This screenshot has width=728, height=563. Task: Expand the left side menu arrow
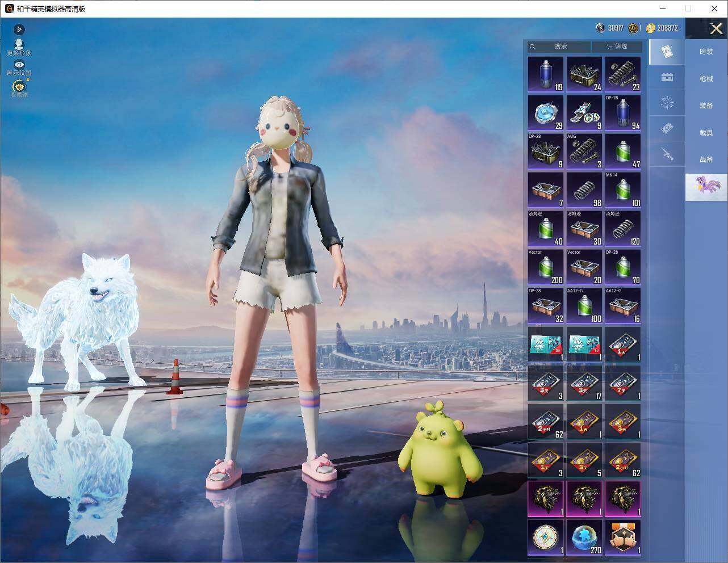point(19,29)
